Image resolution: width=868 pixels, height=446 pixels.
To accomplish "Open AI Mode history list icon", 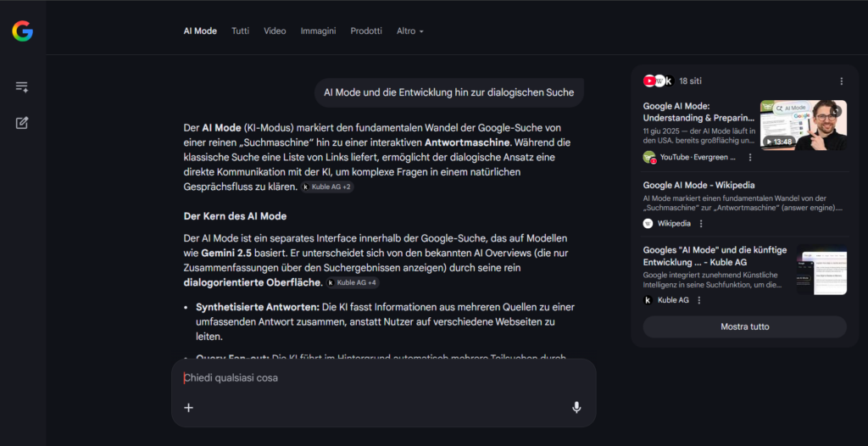I will 21,86.
